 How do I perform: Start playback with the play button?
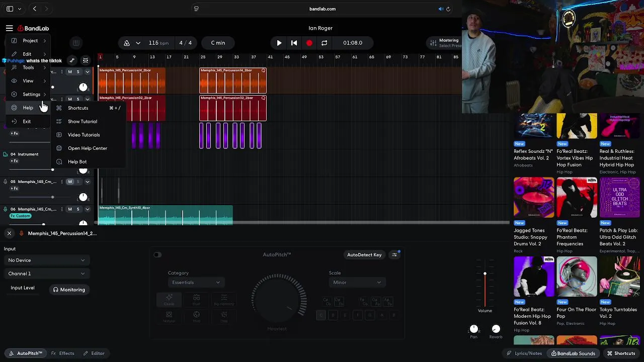click(x=279, y=43)
